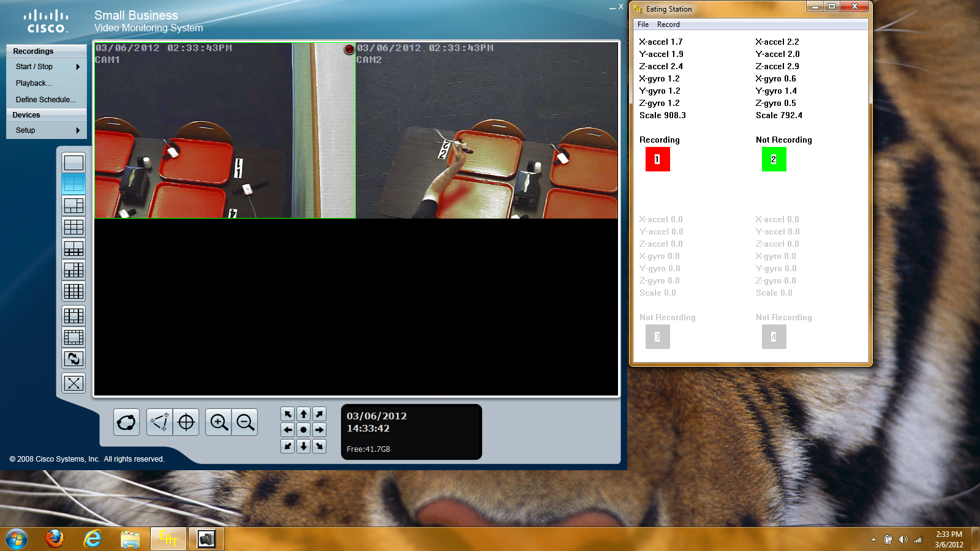Toggle recording with green station 2 button

(774, 159)
